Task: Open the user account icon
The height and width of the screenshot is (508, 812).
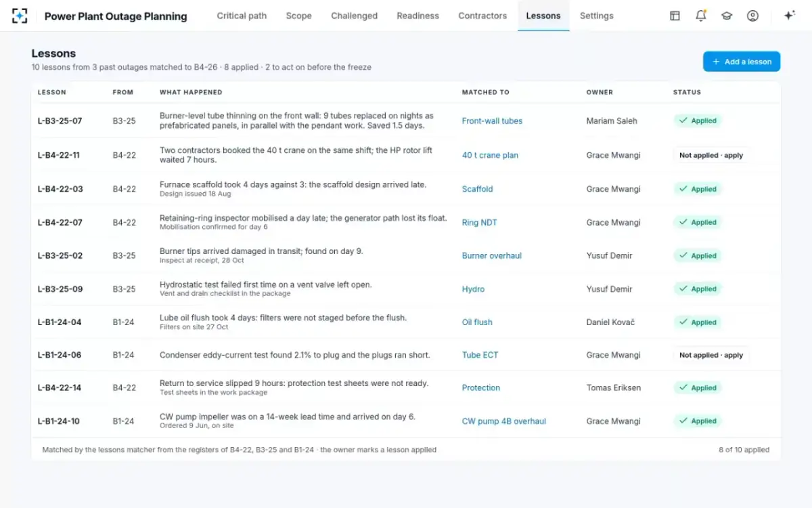Action: click(752, 16)
